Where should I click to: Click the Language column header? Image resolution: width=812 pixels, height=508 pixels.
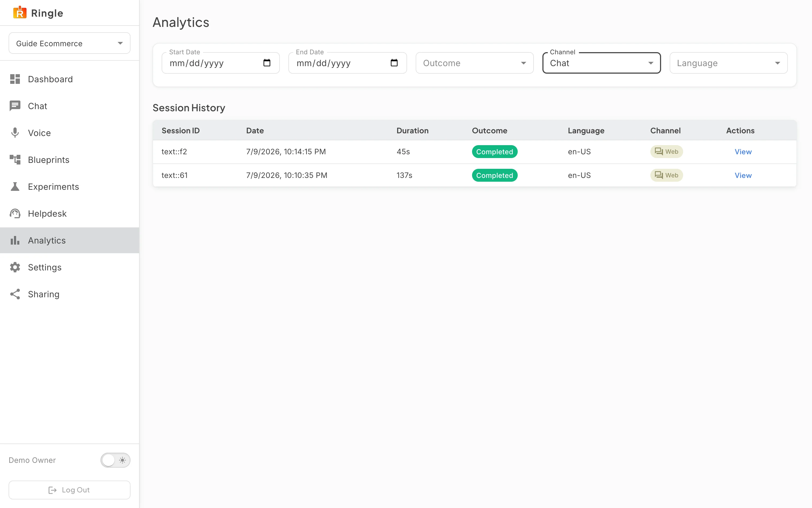[586, 130]
